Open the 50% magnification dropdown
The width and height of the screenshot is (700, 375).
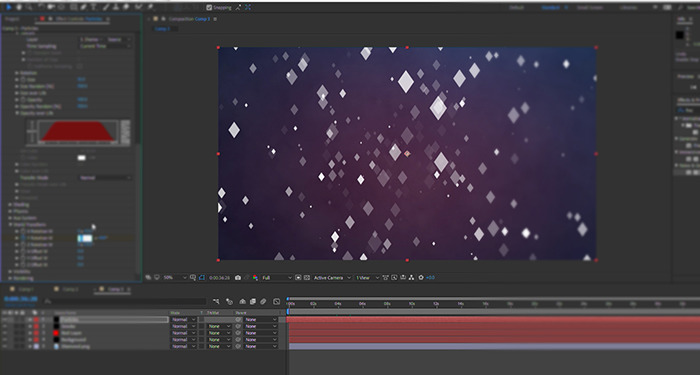pyautogui.click(x=175, y=278)
